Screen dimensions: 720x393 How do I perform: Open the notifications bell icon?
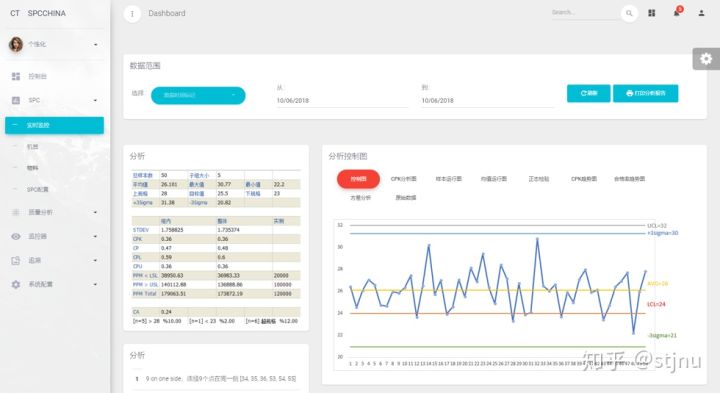pyautogui.click(x=677, y=12)
